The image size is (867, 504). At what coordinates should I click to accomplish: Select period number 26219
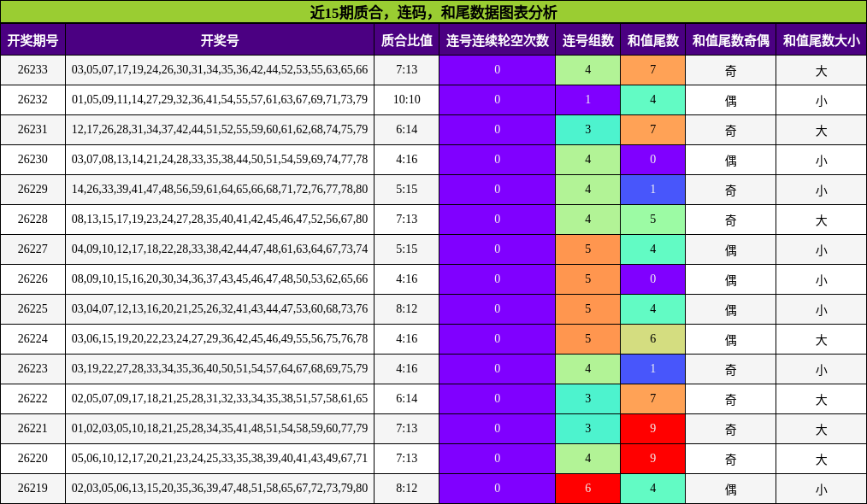pos(32,488)
